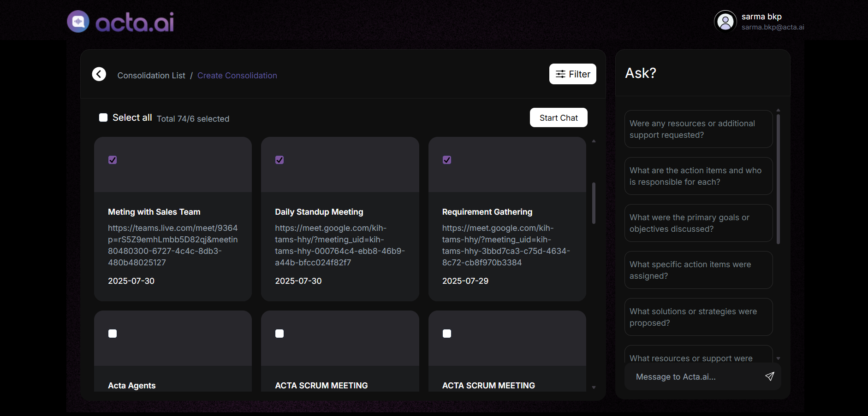Viewport: 868px width, 416px height.
Task: Click the down chevron below the meeting cards
Action: click(594, 387)
